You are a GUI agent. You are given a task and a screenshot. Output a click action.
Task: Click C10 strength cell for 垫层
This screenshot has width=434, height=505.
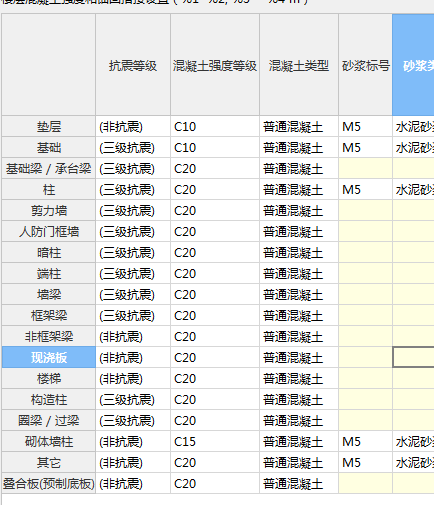[215, 126]
